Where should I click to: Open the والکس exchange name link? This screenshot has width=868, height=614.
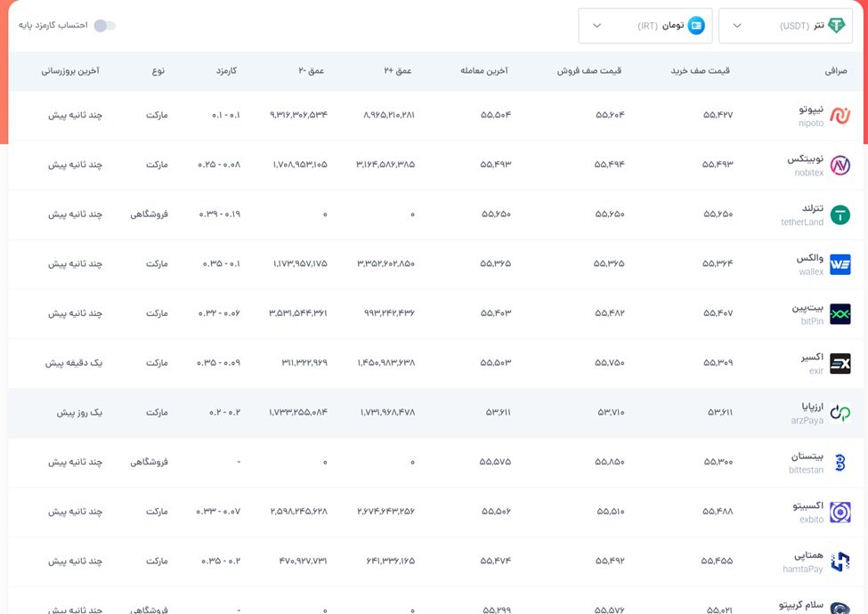click(810, 258)
